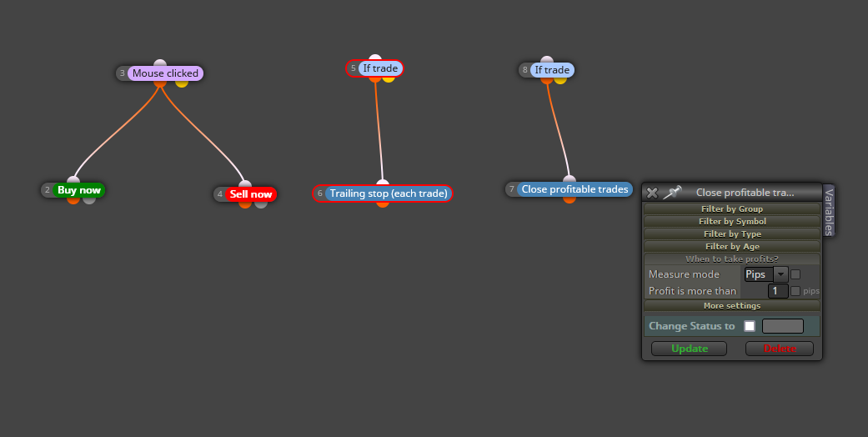The width and height of the screenshot is (868, 437).
Task: Expand the Filter by Age section
Action: pyautogui.click(x=732, y=247)
